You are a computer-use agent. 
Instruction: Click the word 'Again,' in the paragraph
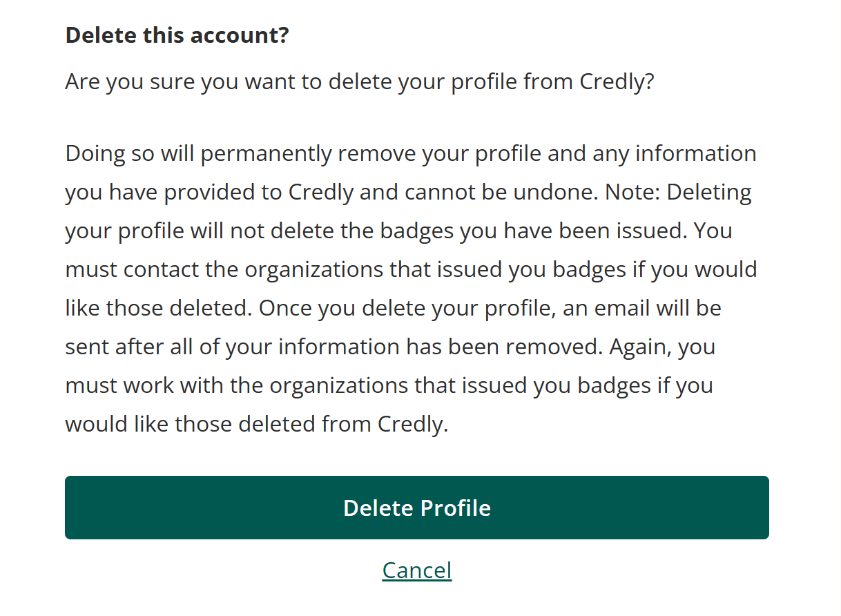click(639, 347)
